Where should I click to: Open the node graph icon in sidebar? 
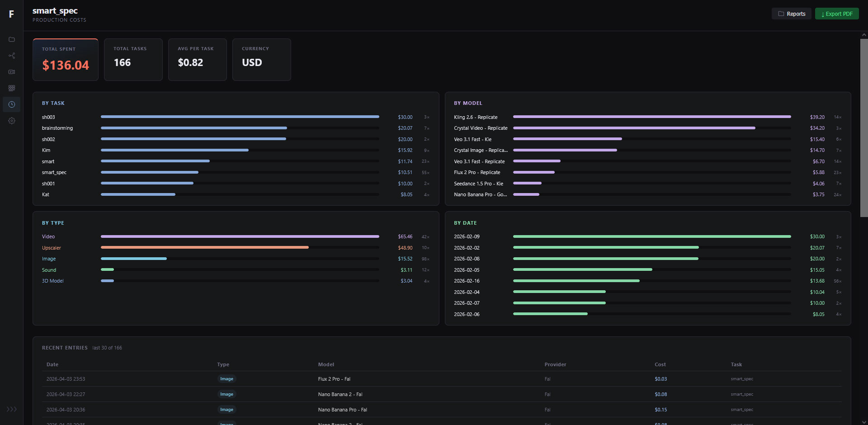tap(12, 56)
